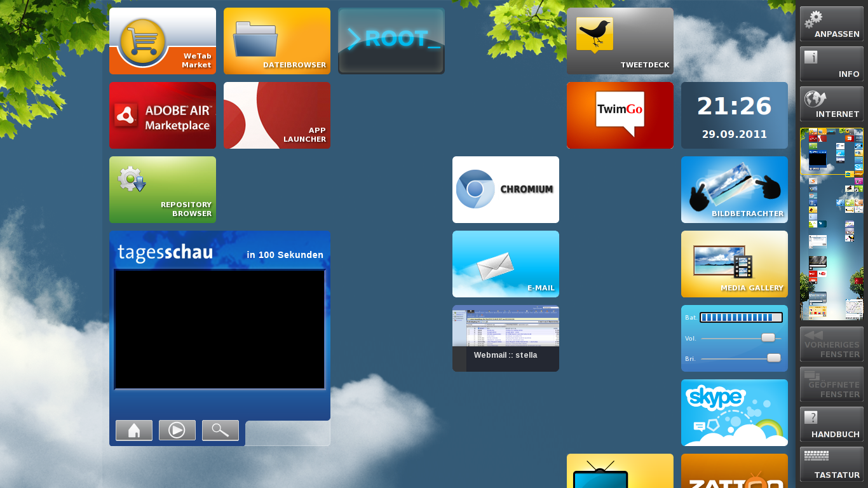The width and height of the screenshot is (868, 488).
Task: Open Anpassen customization settings
Action: point(832,24)
